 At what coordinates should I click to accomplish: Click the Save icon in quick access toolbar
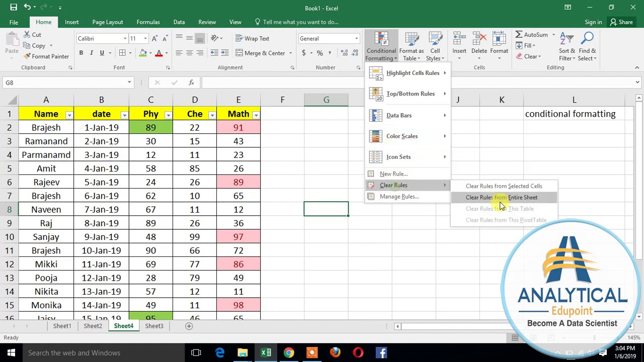coord(14,8)
